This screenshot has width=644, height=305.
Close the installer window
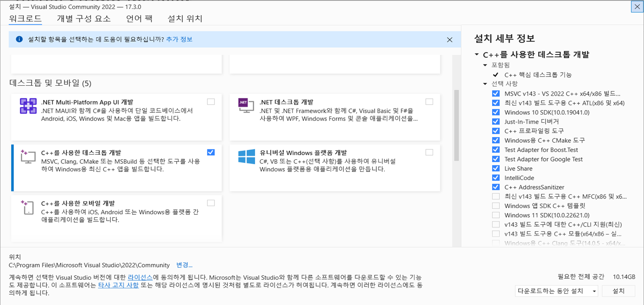637,7
